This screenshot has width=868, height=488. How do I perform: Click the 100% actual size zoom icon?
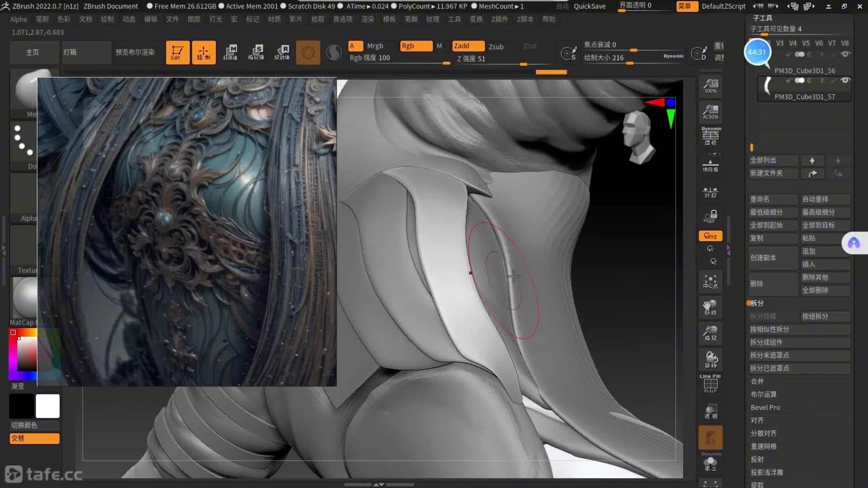pyautogui.click(x=710, y=85)
